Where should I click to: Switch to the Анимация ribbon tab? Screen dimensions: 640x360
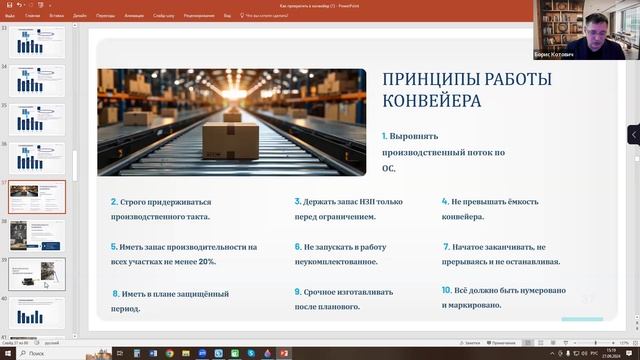tap(134, 16)
